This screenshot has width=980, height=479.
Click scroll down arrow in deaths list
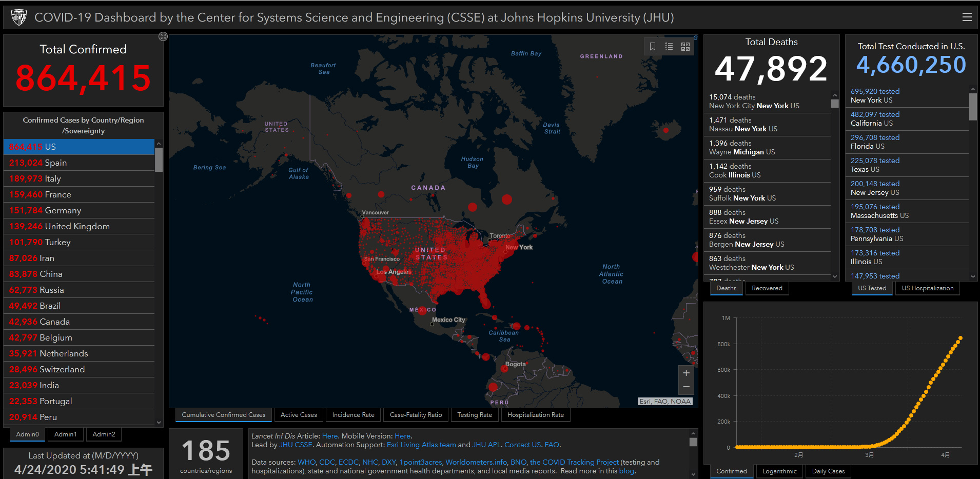coord(835,276)
